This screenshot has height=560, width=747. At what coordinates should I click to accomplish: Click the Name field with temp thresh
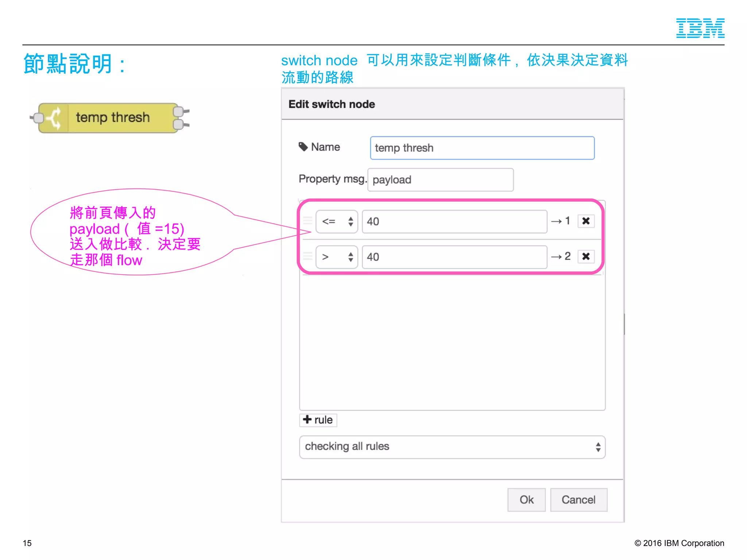pos(482,148)
